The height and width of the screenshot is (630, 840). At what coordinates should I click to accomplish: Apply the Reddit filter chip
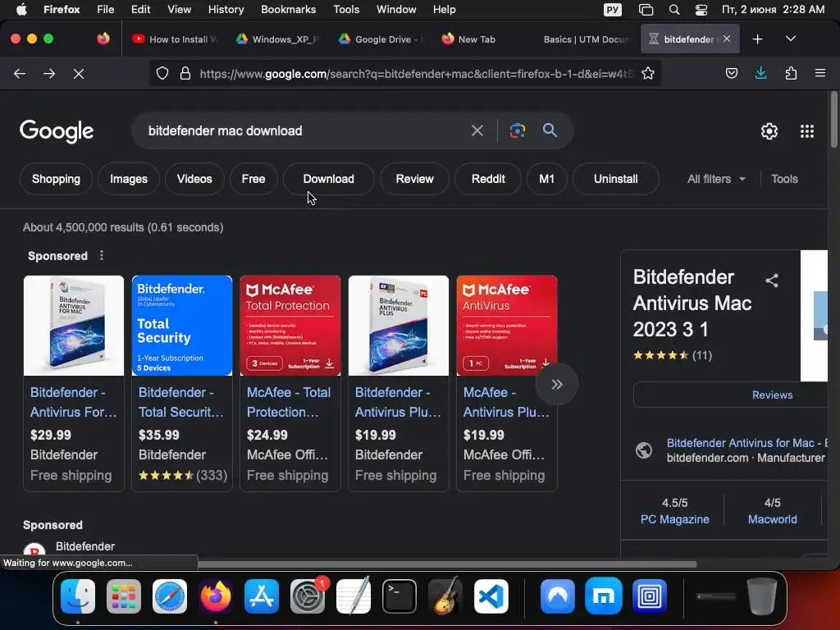click(488, 179)
